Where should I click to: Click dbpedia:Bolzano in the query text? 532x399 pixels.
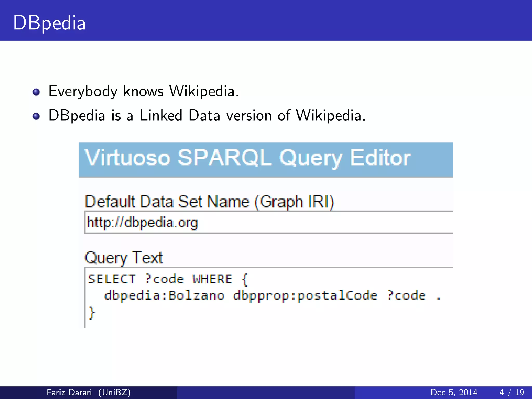pos(164,296)
